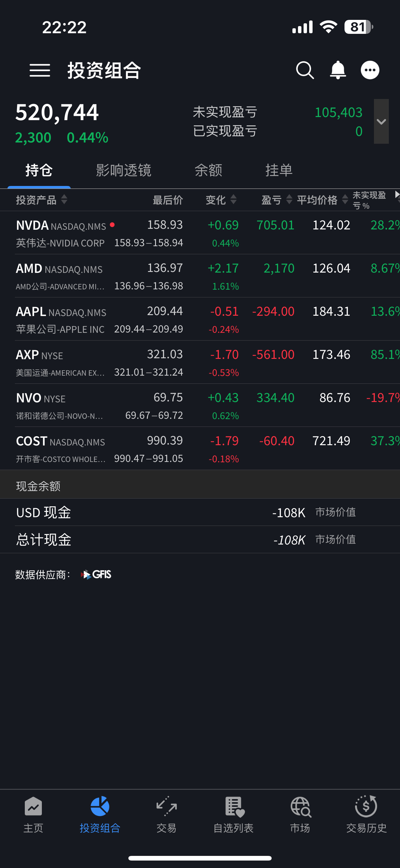Open the AAPL position row

(200, 319)
